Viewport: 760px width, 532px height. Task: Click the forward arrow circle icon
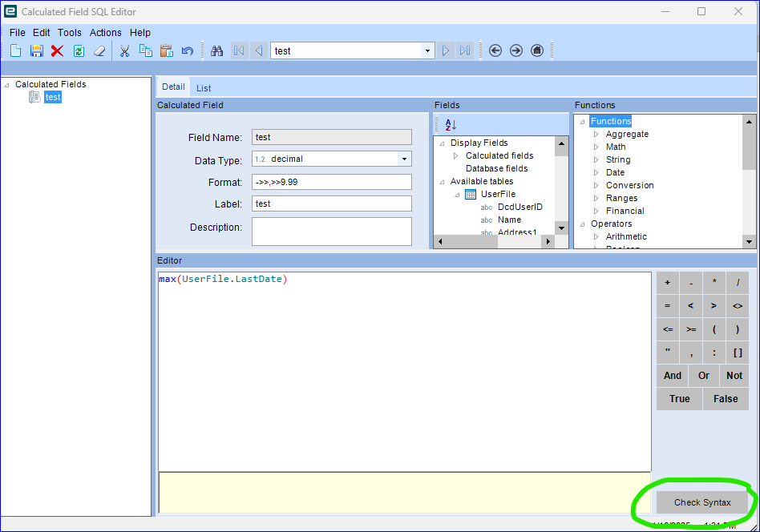(x=516, y=50)
